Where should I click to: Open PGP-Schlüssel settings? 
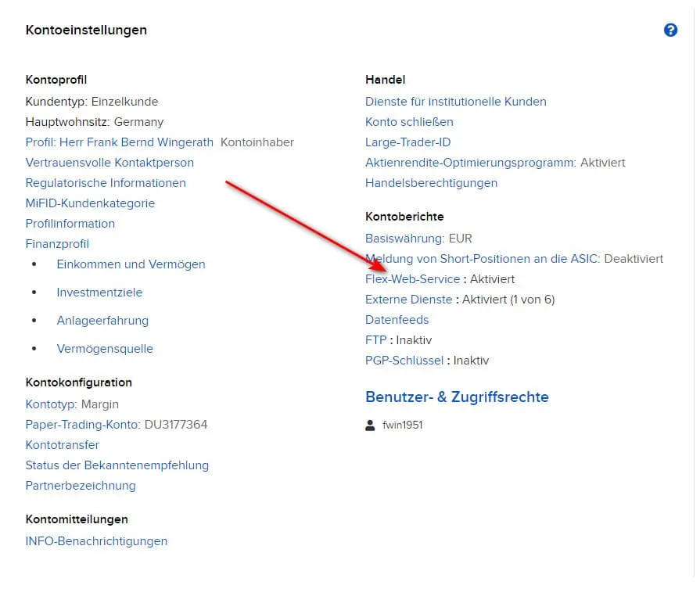[x=404, y=361]
